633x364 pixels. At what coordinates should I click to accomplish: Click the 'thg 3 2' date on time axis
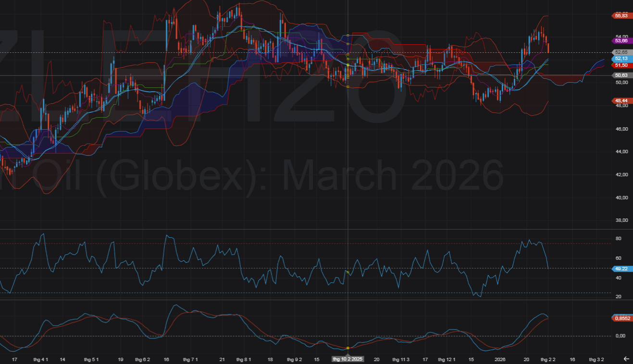pyautogui.click(x=596, y=359)
